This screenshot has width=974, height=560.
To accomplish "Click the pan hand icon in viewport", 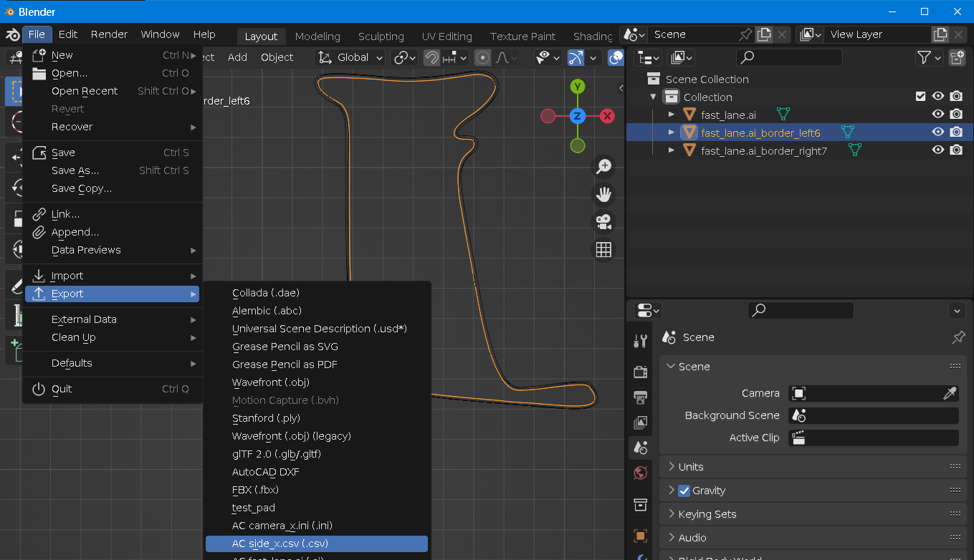I will point(603,194).
